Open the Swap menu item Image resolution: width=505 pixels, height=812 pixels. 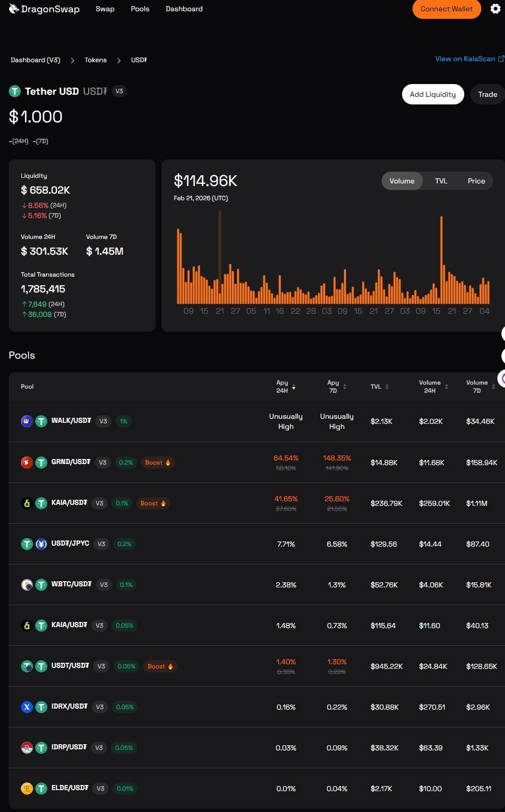pyautogui.click(x=105, y=9)
